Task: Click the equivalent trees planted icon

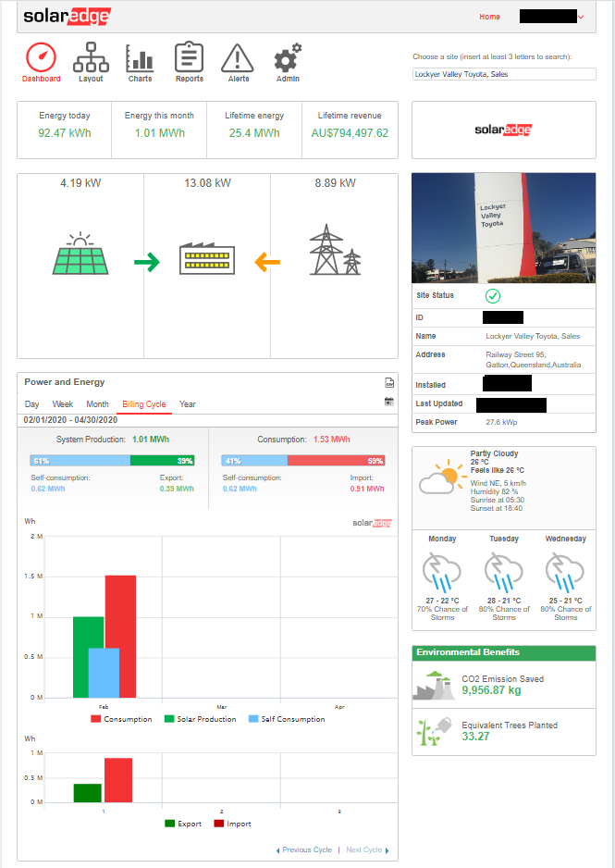Action: click(x=434, y=732)
